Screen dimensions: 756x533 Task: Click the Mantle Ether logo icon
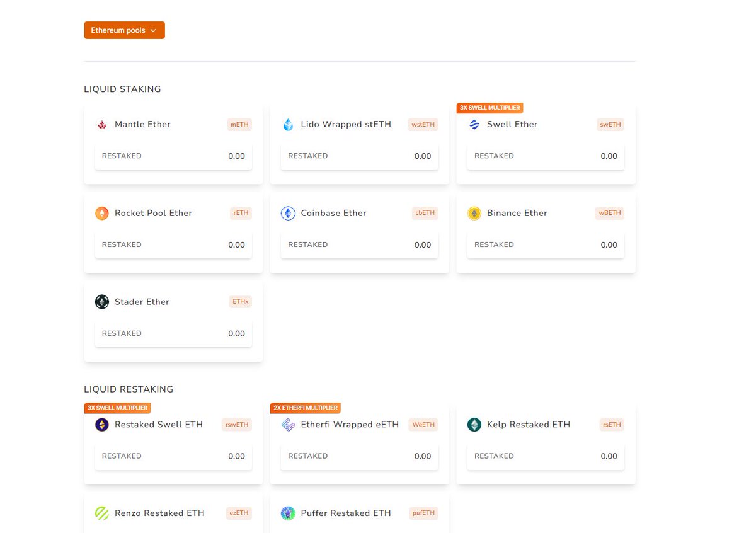pyautogui.click(x=102, y=125)
